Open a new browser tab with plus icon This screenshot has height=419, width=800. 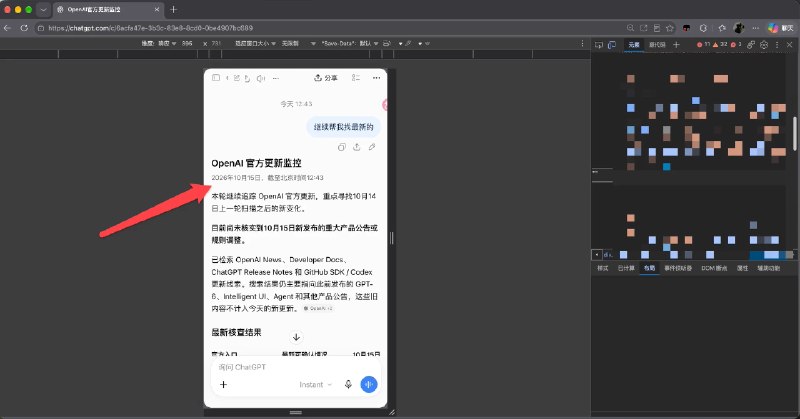pos(173,9)
